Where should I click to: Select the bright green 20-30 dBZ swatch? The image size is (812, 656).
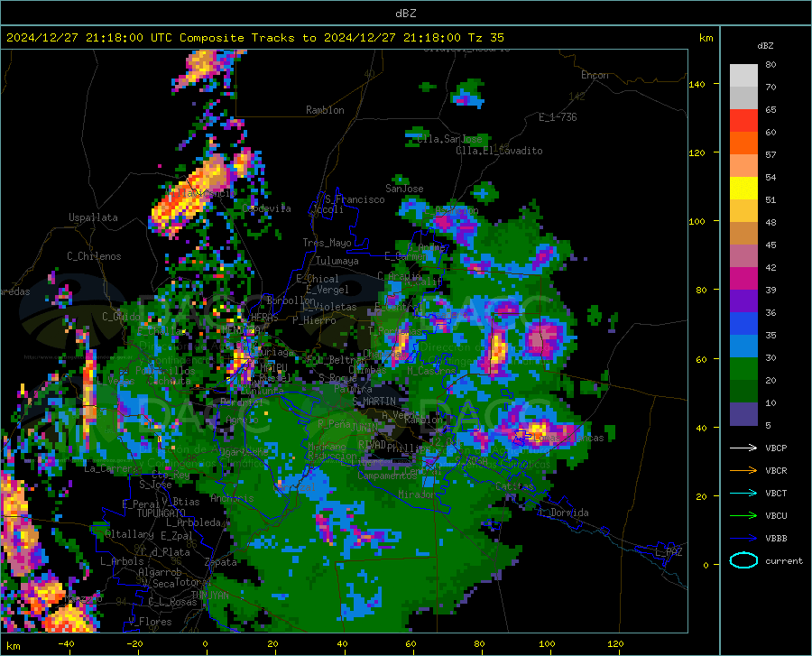coord(743,369)
